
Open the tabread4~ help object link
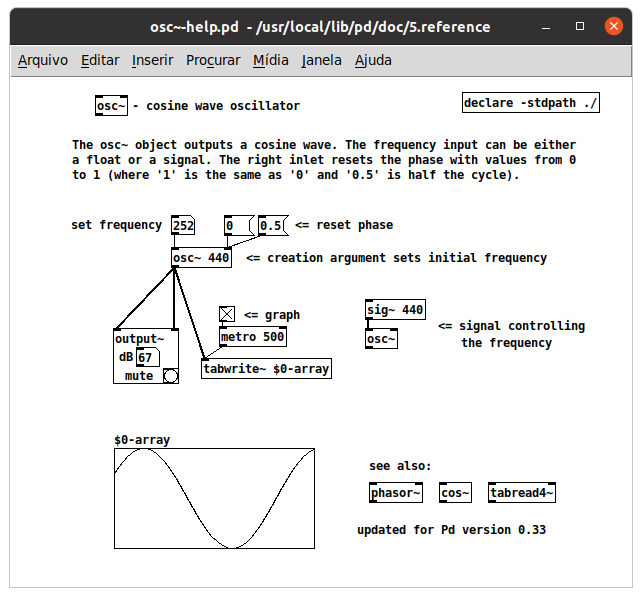521,493
